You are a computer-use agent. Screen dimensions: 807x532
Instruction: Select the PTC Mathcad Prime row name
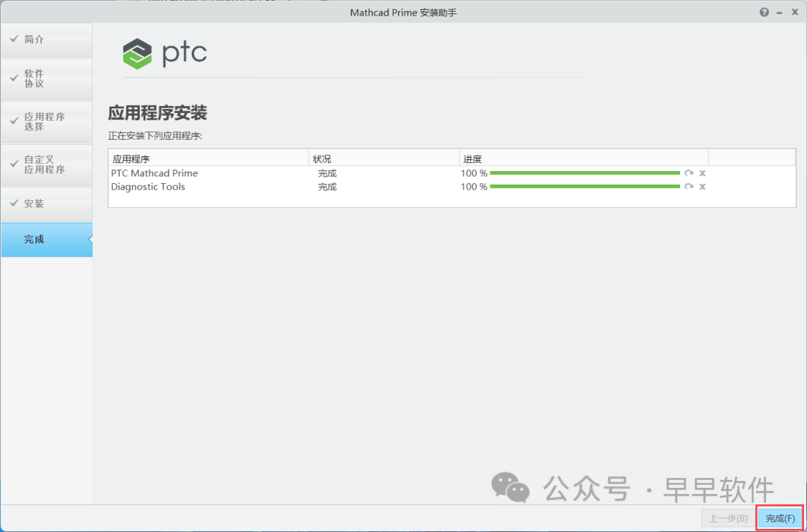click(155, 173)
